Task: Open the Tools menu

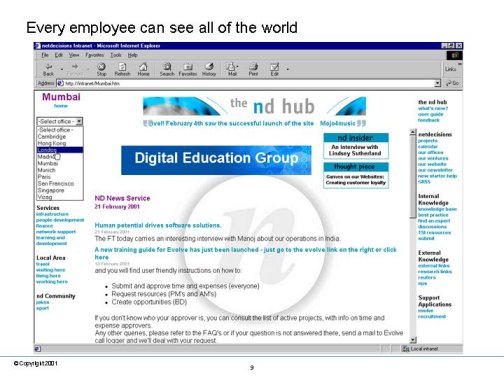Action: [x=116, y=55]
